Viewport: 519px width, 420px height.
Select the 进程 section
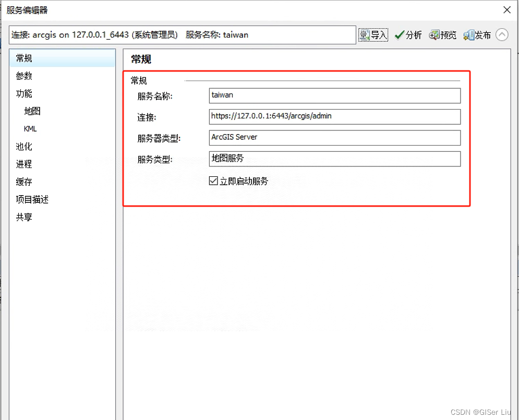click(x=24, y=164)
